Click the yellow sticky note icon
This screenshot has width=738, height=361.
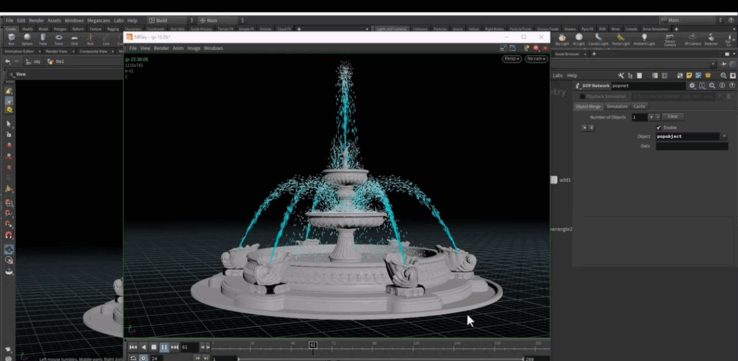[x=689, y=75]
